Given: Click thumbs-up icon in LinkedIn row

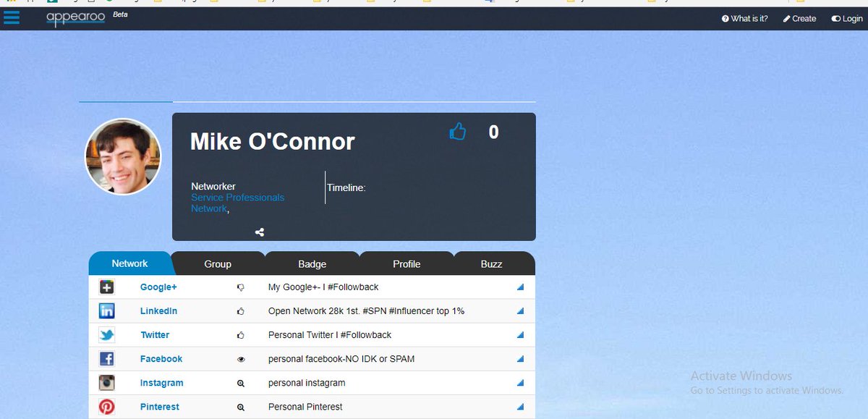Looking at the screenshot, I should 241,311.
